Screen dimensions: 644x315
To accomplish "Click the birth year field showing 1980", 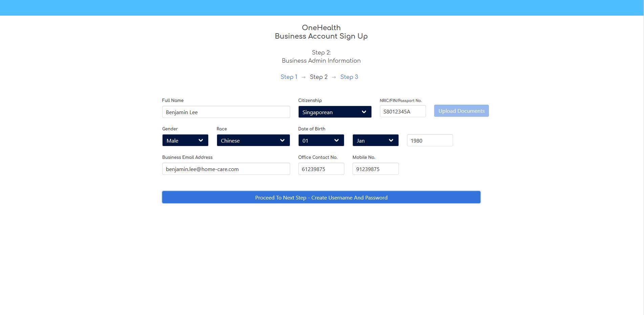I will (429, 140).
